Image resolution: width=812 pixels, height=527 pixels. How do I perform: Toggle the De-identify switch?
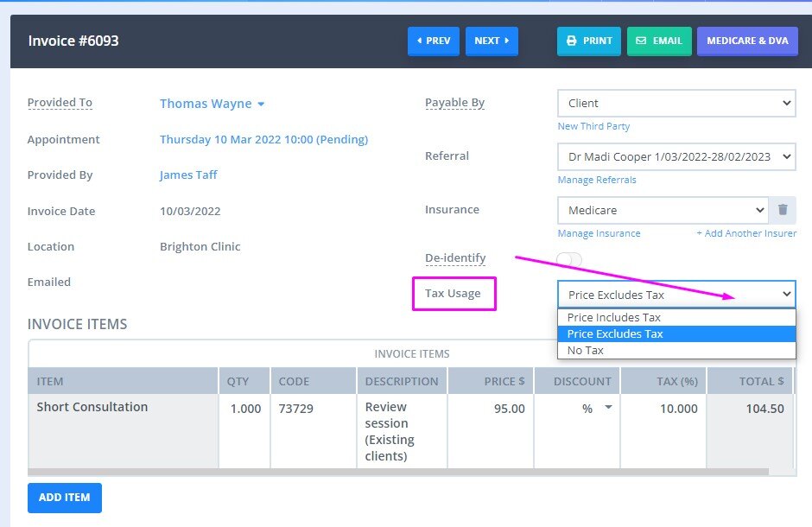[568, 259]
